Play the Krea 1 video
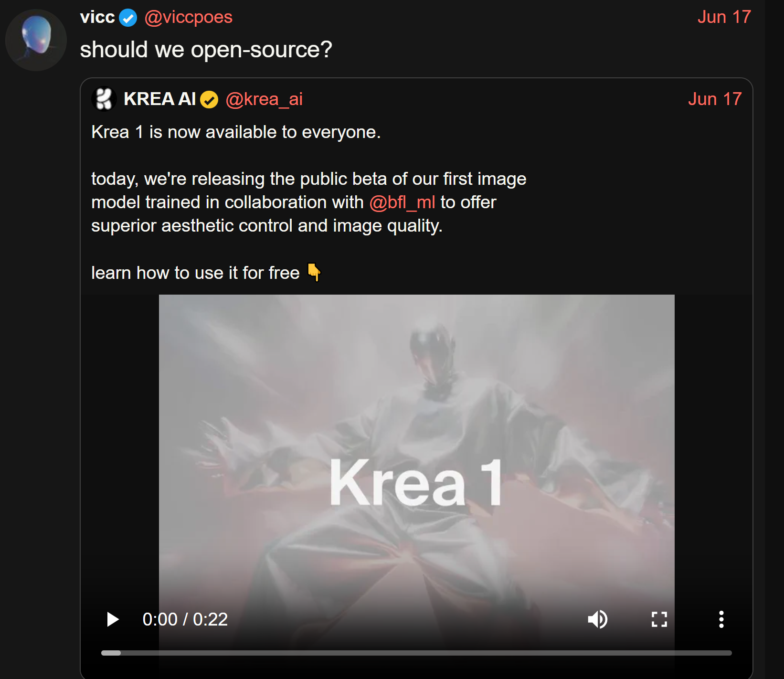Screen dimensions: 784x679 click(x=113, y=619)
